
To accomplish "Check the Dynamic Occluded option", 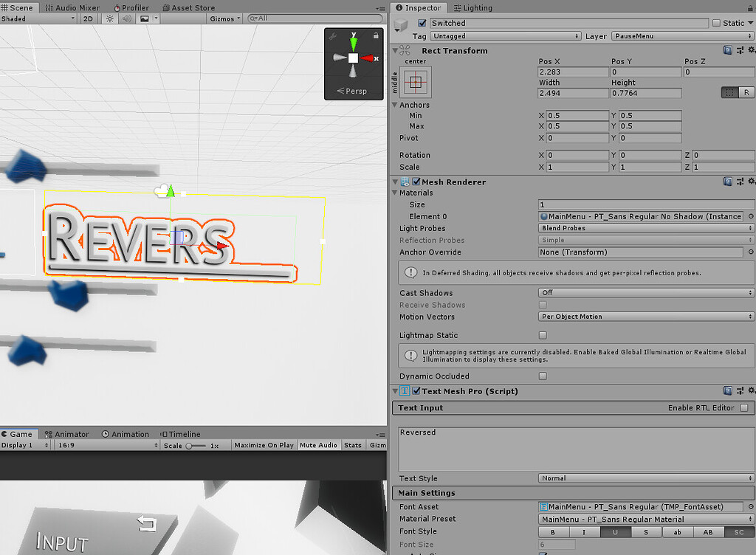I will point(543,376).
